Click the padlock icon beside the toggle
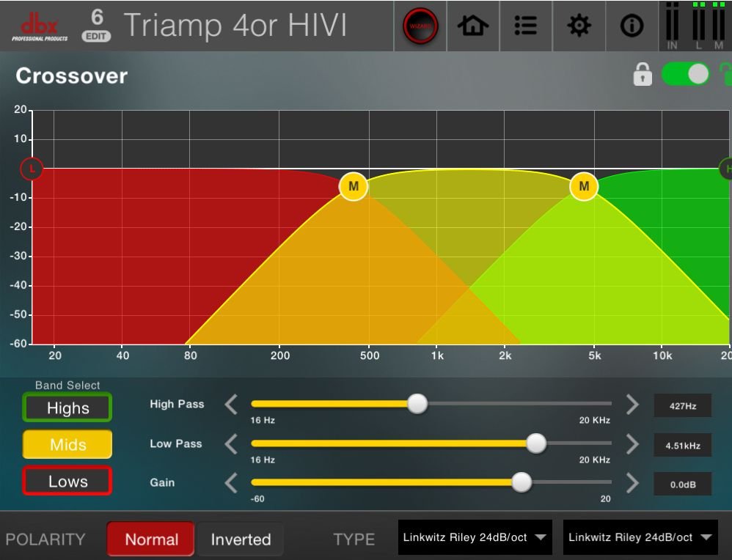 (643, 75)
